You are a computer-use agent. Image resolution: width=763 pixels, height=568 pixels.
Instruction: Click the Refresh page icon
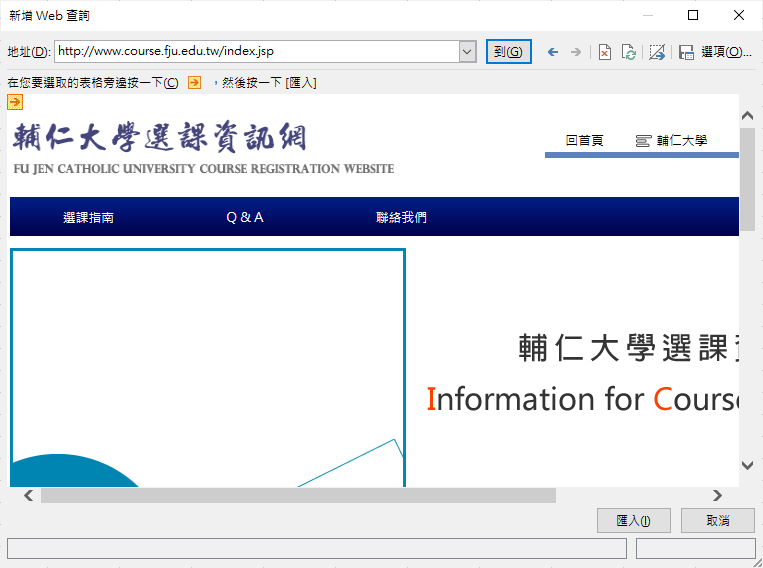tap(629, 52)
